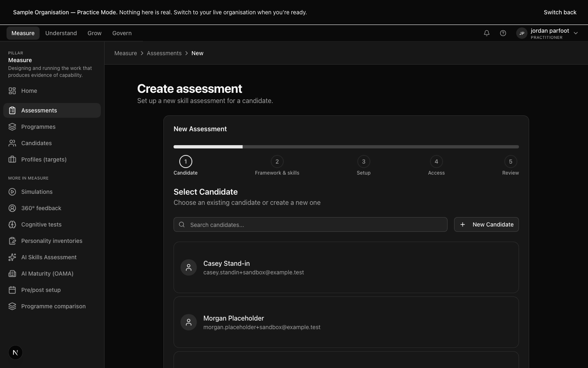Click the Programme comparison icon

12,306
